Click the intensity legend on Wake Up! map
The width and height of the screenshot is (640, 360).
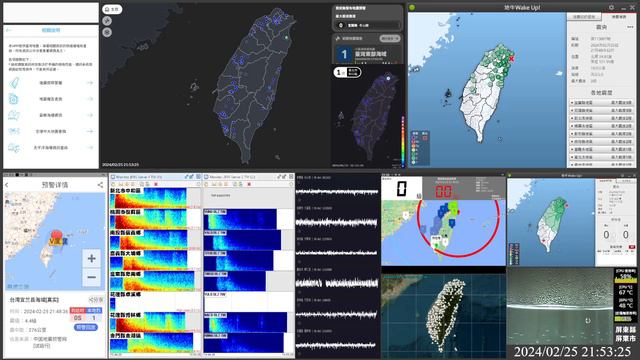point(420,147)
